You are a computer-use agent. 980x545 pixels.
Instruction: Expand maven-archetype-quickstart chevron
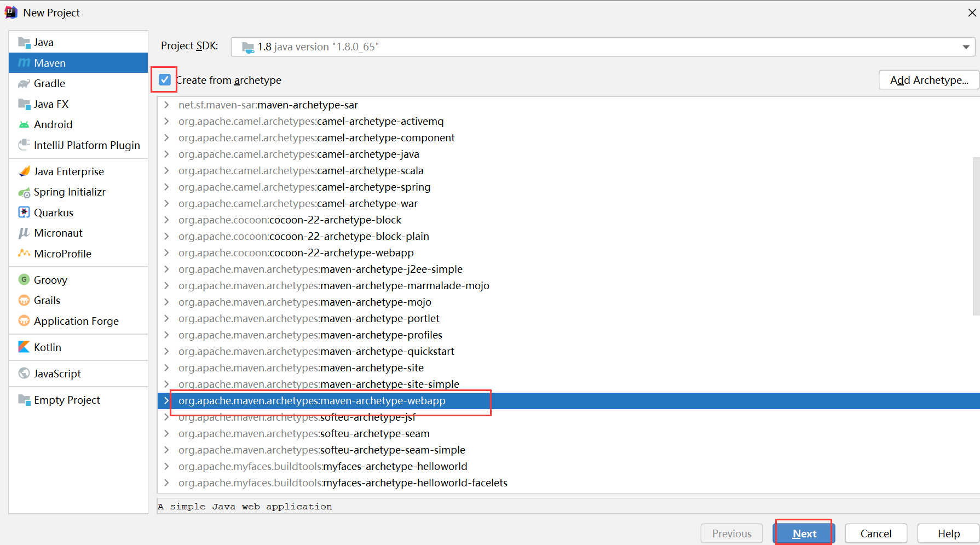click(166, 351)
